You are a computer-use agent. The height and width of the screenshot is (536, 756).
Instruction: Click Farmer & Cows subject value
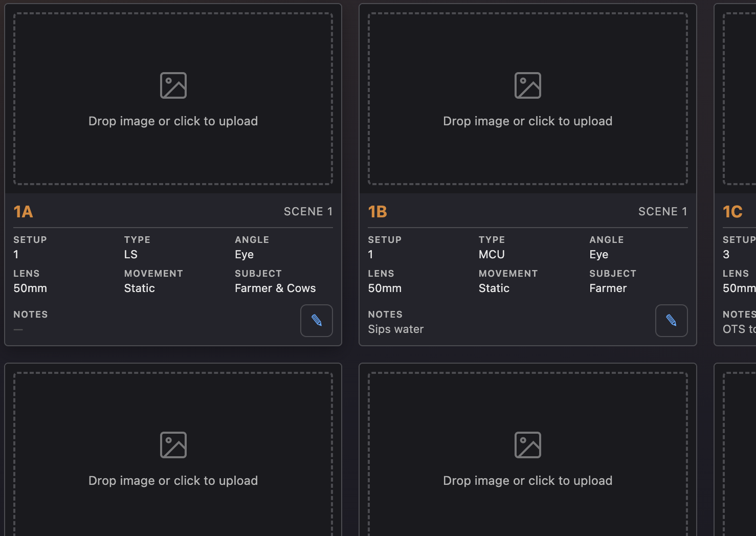click(x=275, y=288)
